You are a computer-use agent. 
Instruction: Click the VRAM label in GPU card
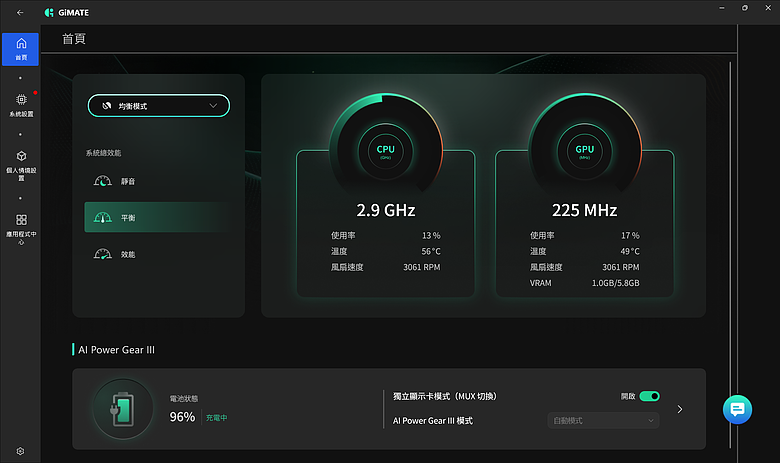[x=540, y=283]
